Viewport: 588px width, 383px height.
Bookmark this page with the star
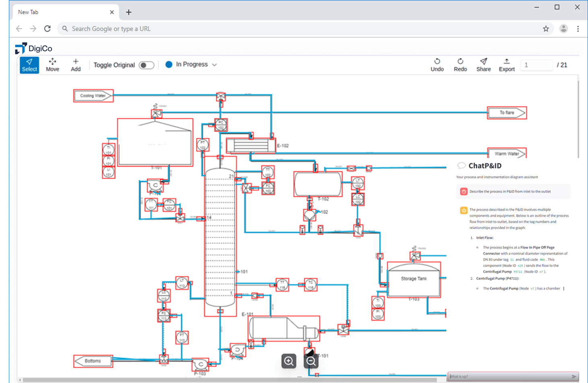coord(546,29)
